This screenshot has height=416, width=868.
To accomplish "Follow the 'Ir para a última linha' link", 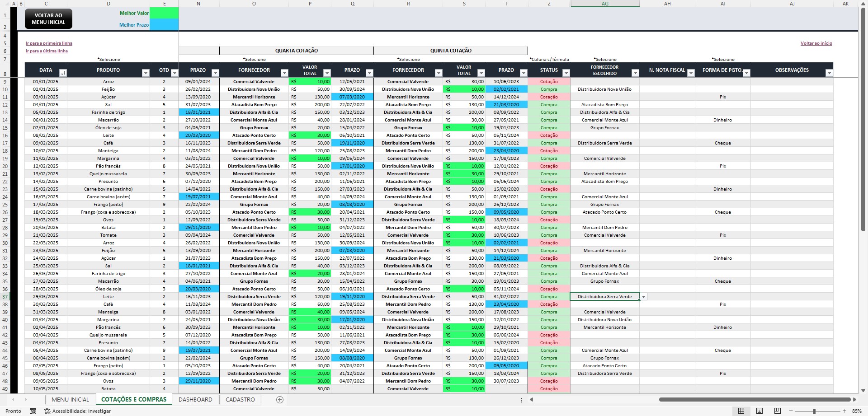I will (47, 51).
